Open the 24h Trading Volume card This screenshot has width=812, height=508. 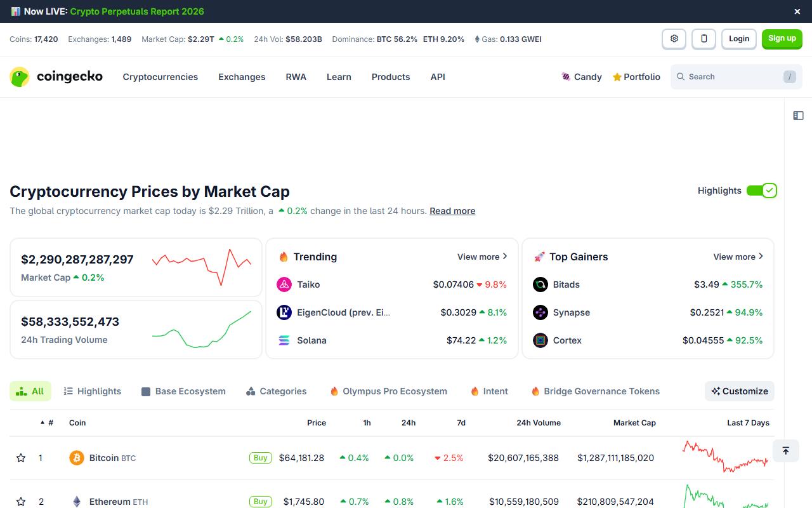[136, 330]
